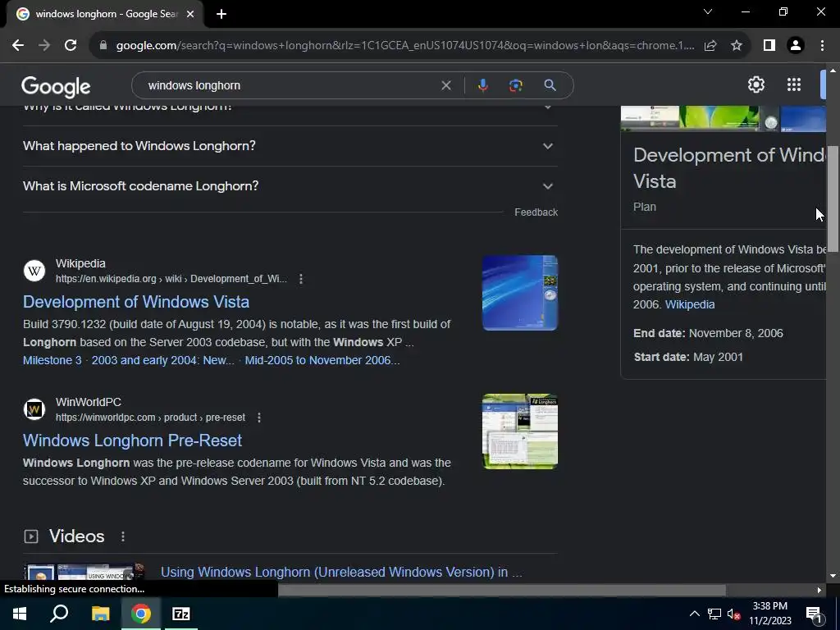
Task: Click 'End date: November 8, 2006' text
Action: tap(708, 333)
